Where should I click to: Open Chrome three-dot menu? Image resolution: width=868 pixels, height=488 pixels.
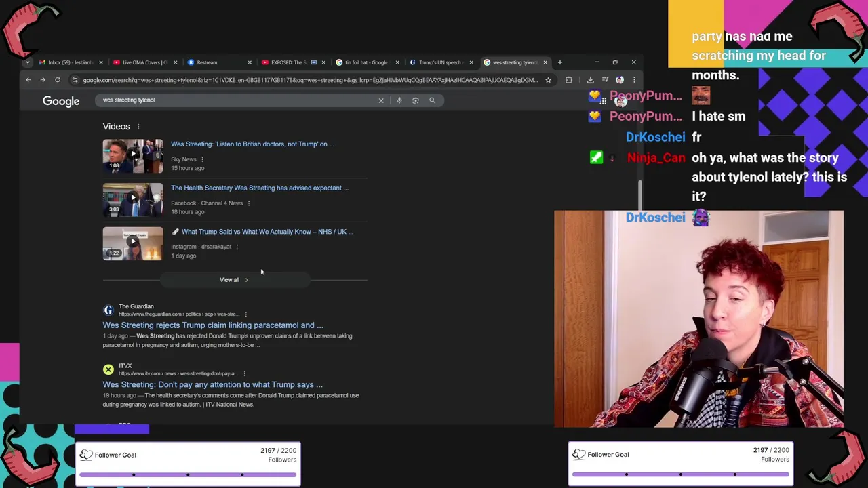click(x=634, y=80)
